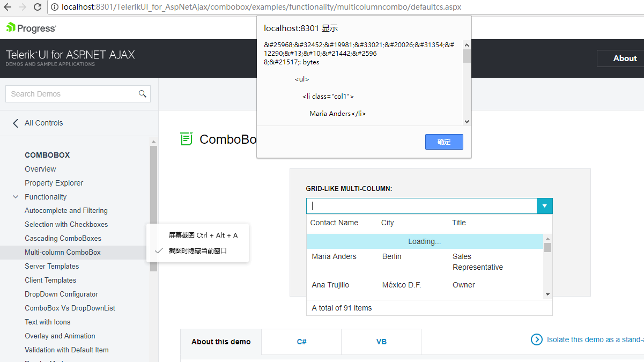644x362 pixels.
Task: Click the Loading... highlighted item
Action: 425,241
